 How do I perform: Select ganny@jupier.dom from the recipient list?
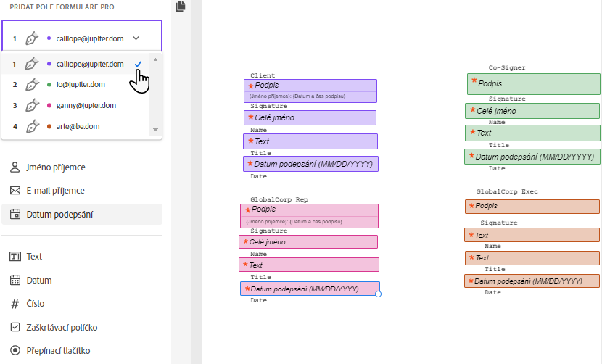pyautogui.click(x=86, y=106)
